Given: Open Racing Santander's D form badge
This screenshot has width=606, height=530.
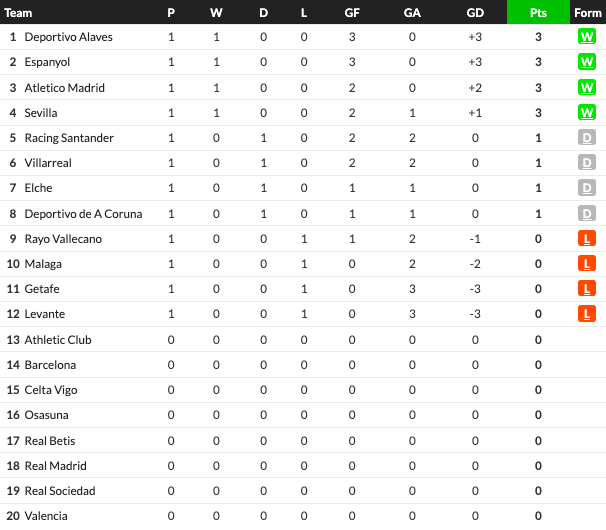Looking at the screenshot, I should pyautogui.click(x=586, y=138).
